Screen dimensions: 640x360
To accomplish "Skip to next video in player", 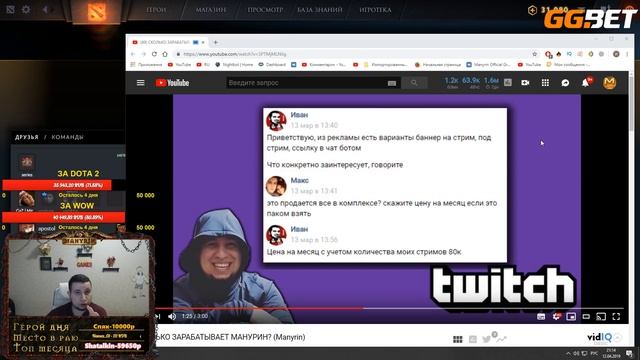I will pyautogui.click(x=158, y=316).
